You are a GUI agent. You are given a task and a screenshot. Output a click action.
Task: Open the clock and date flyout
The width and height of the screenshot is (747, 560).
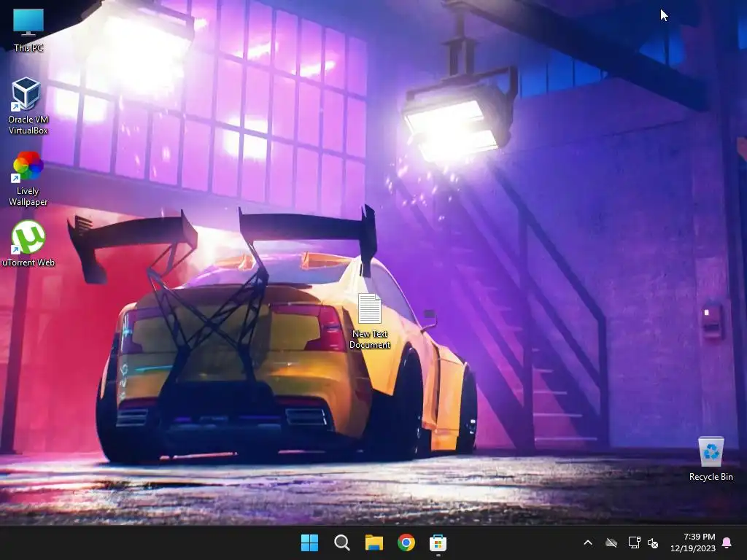693,542
